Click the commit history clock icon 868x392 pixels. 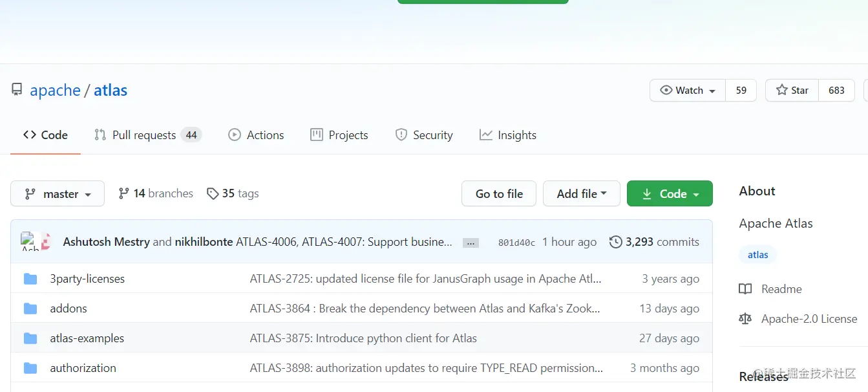(x=616, y=242)
